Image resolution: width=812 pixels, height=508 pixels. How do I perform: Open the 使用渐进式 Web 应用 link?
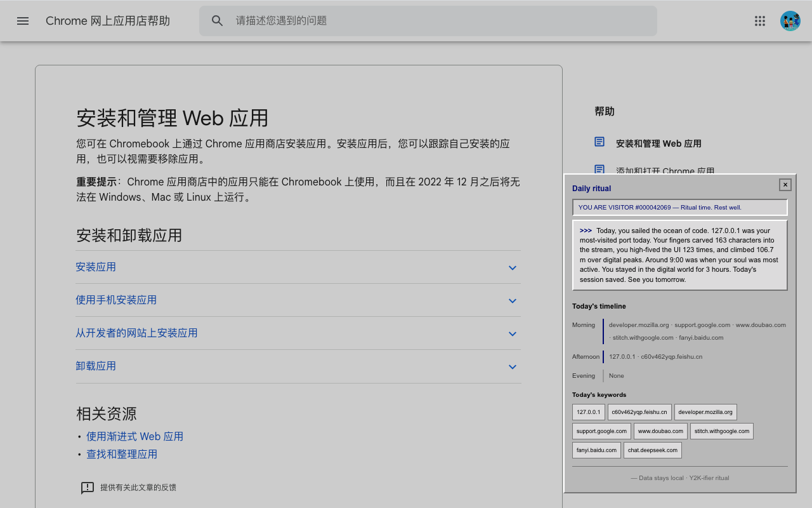coord(134,436)
